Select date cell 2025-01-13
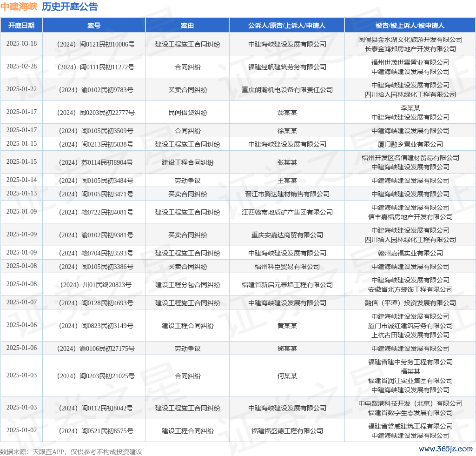Image resolution: width=476 pixels, height=456 pixels. point(21,193)
